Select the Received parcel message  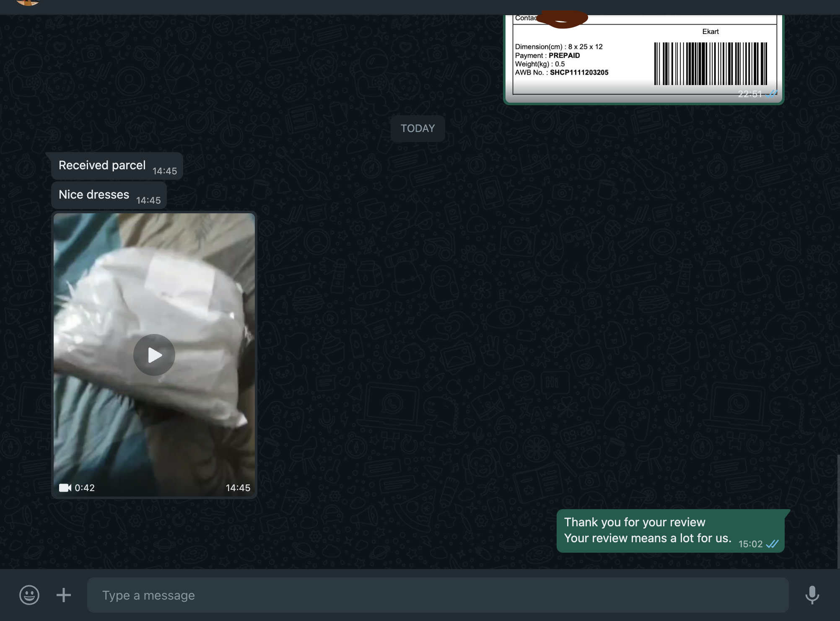[102, 166]
